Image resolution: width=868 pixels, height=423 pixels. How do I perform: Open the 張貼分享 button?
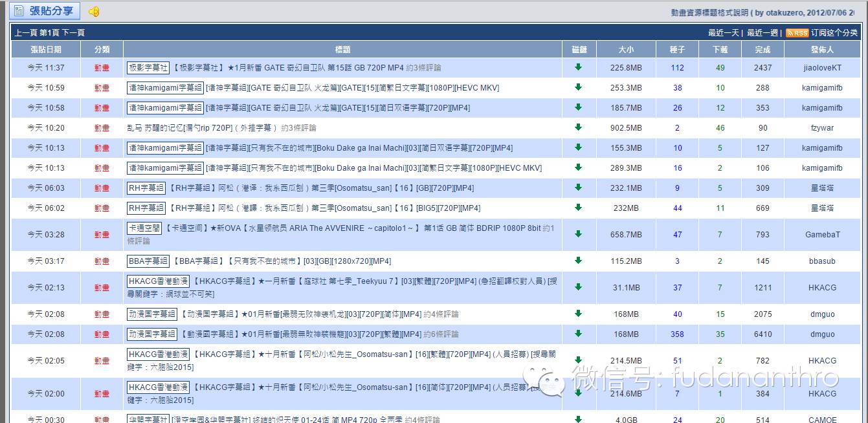tap(45, 11)
